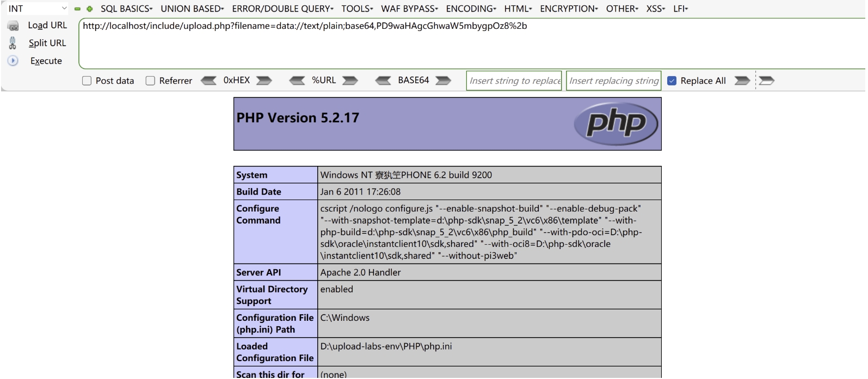Focus the 'Insert replacing string' field
The width and height of the screenshot is (868, 379).
point(613,80)
